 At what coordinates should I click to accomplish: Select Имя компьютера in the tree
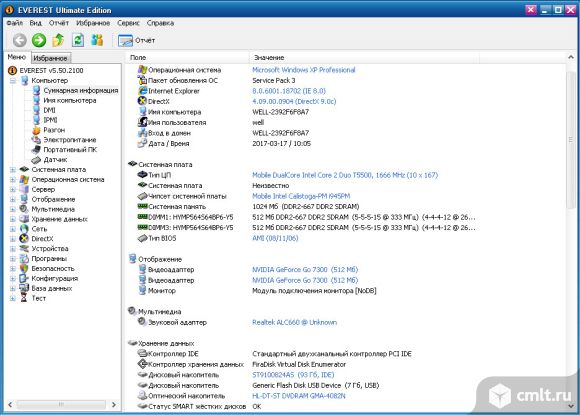tap(70, 100)
